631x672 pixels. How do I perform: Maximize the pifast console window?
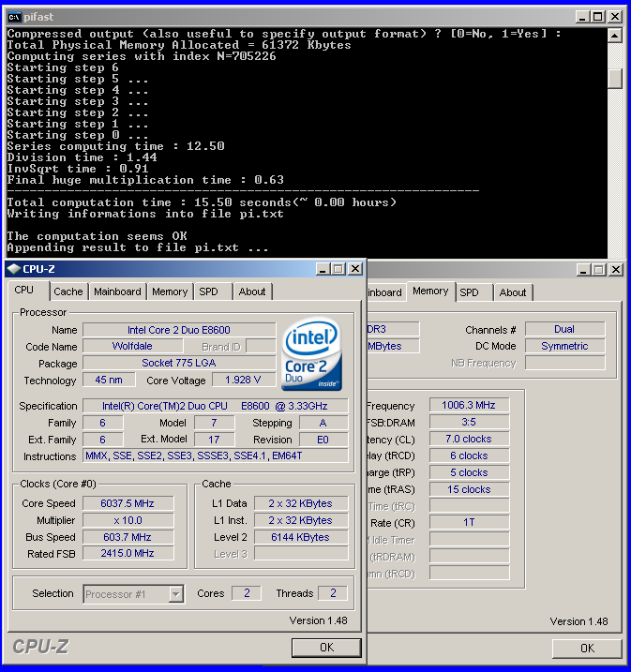point(598,17)
